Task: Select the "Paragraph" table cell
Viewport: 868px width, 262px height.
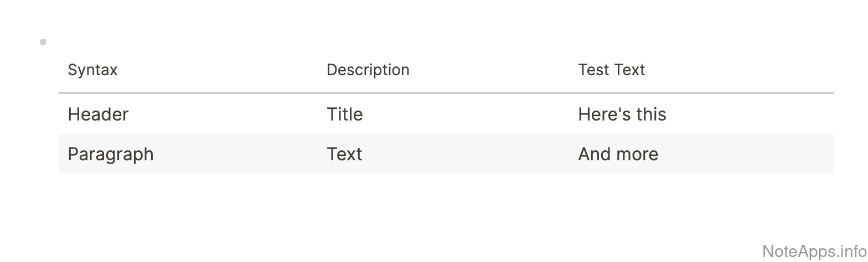Action: [x=110, y=154]
